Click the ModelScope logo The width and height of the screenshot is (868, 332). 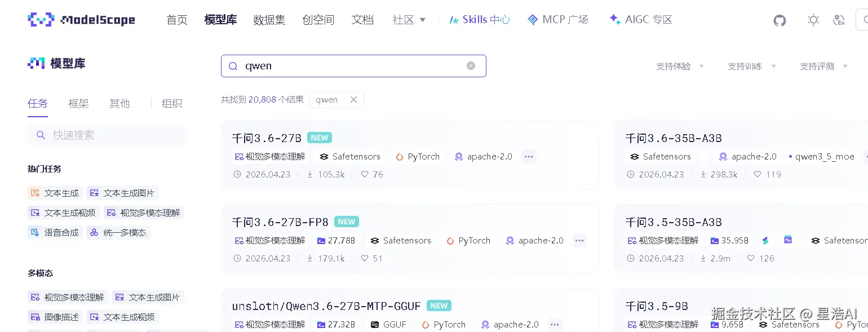click(x=81, y=20)
